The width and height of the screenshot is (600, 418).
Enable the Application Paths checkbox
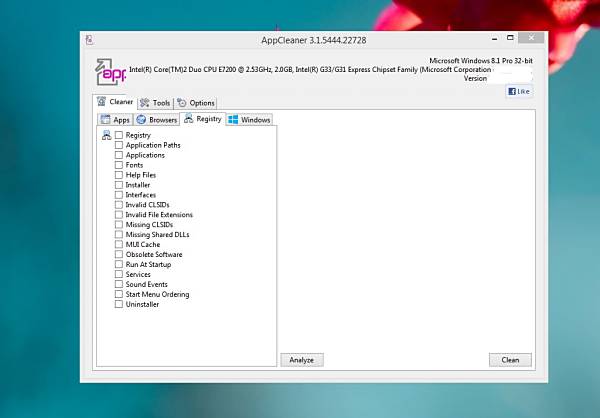(119, 145)
